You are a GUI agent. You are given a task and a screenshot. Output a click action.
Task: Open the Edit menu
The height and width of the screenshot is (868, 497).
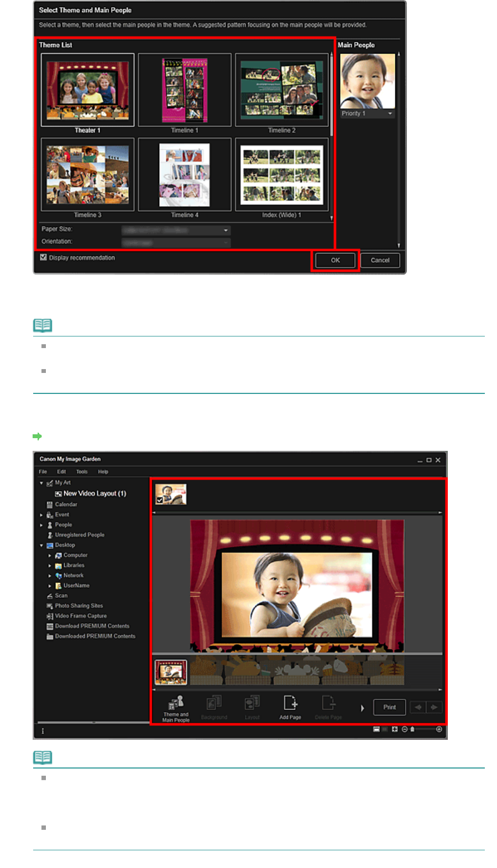61,472
